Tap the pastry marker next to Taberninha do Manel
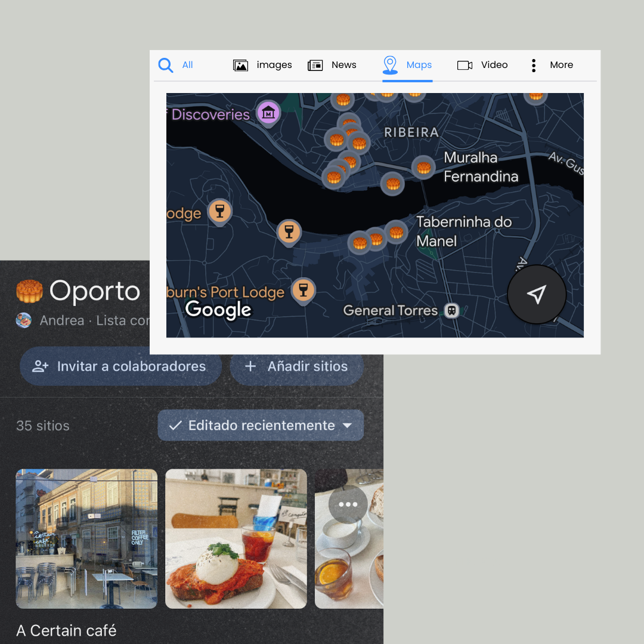The height and width of the screenshot is (644, 644). point(396,233)
